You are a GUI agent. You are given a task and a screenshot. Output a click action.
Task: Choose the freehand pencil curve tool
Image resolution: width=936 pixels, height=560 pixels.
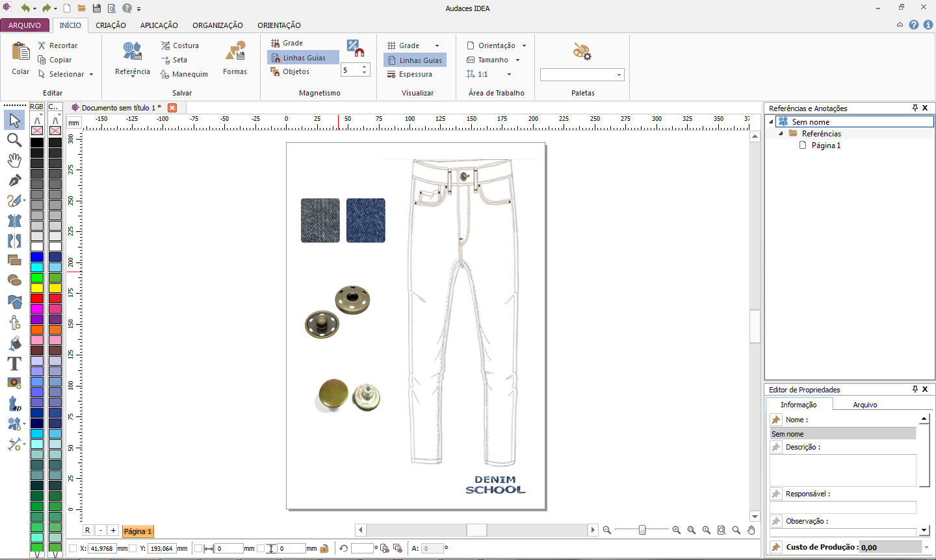[x=14, y=201]
